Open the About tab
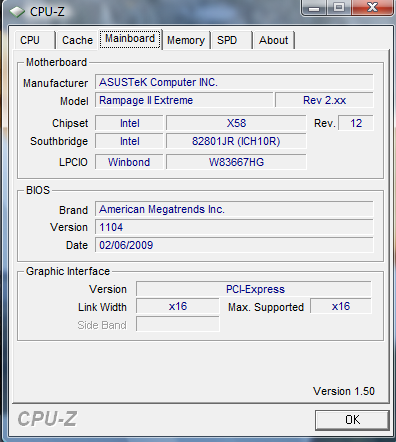This screenshot has width=396, height=442. click(274, 40)
